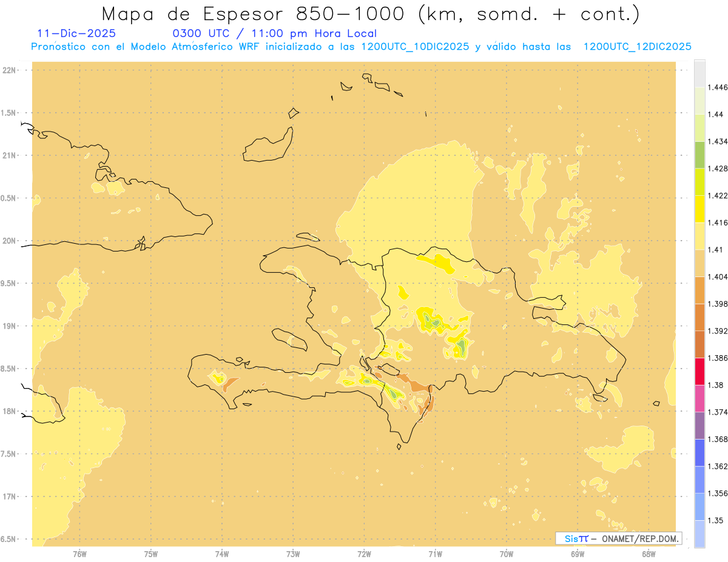
Task: Select the red swatch between 1.38 and 1.386
Action: pyautogui.click(x=699, y=372)
